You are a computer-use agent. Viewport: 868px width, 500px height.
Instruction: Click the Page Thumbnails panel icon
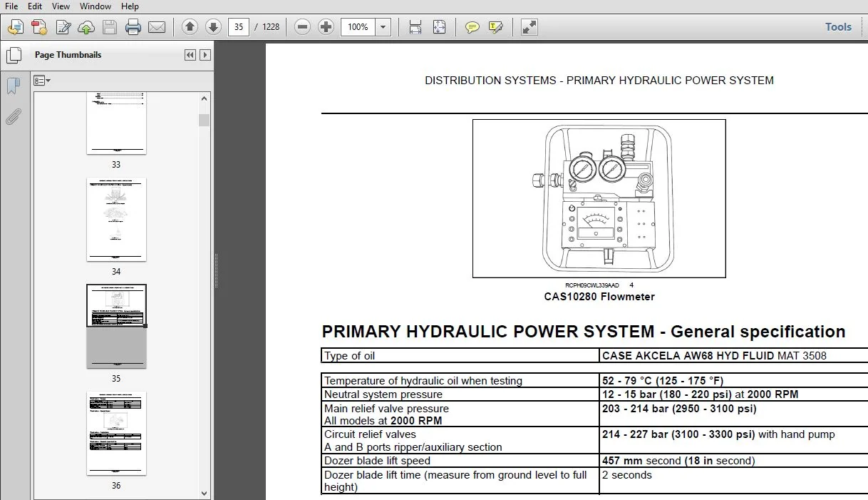tap(14, 56)
